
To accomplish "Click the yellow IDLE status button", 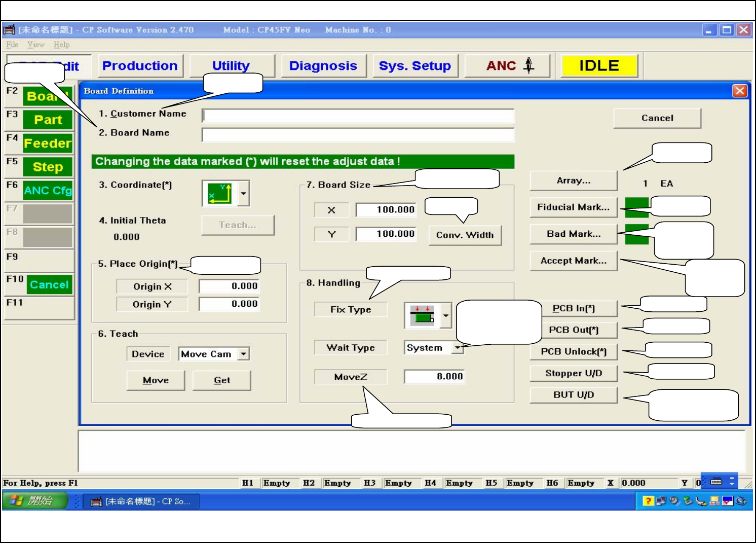I will point(599,66).
